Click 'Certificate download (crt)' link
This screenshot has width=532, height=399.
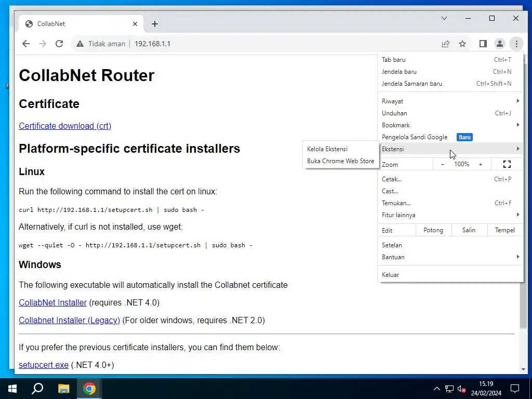65,126
